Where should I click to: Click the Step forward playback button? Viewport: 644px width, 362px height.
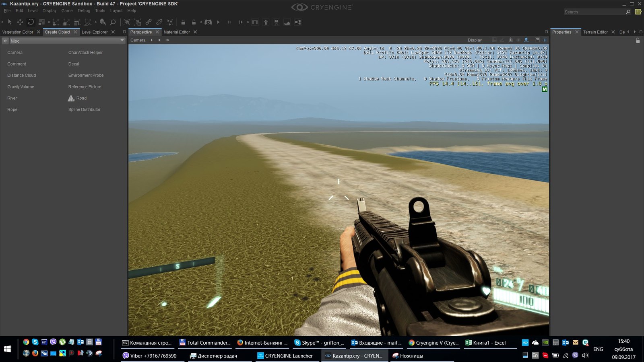point(241,22)
